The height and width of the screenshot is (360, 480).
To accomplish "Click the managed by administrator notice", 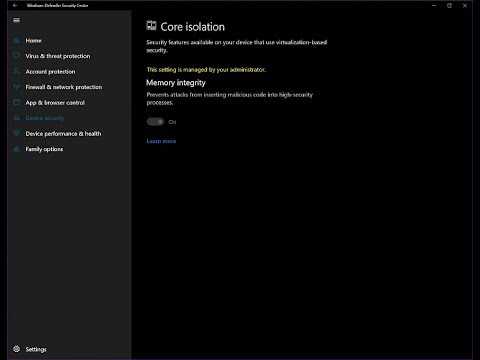I will coord(206,70).
